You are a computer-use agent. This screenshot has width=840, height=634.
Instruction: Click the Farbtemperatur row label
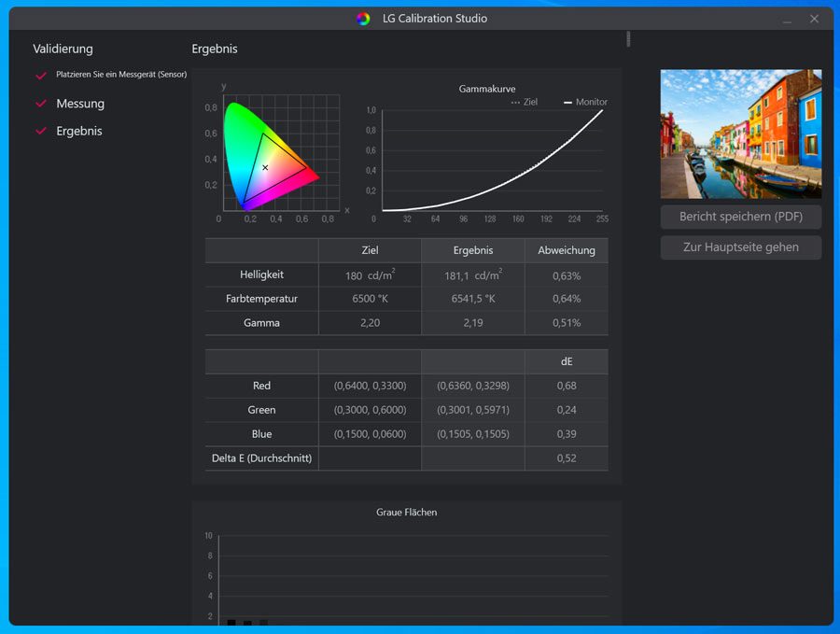point(261,299)
